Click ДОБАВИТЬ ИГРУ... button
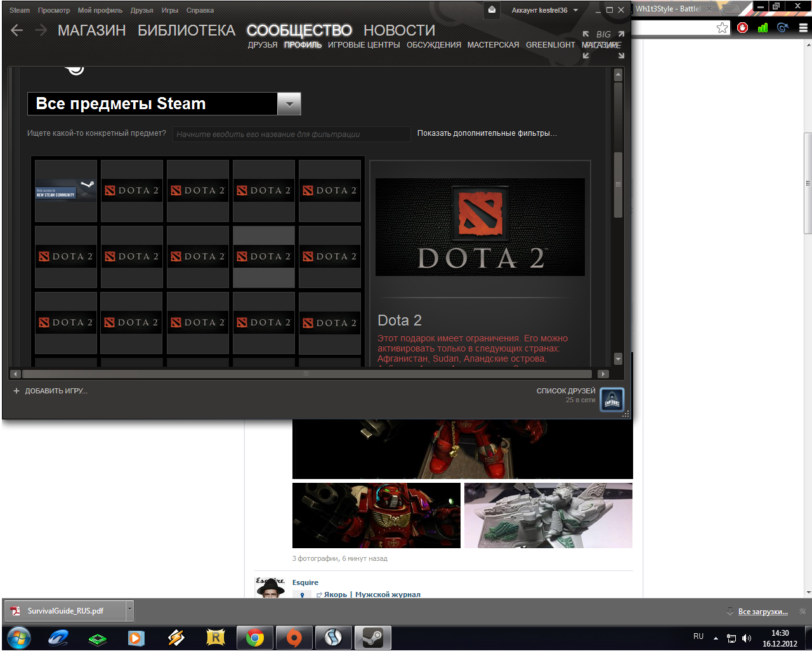 coord(56,391)
